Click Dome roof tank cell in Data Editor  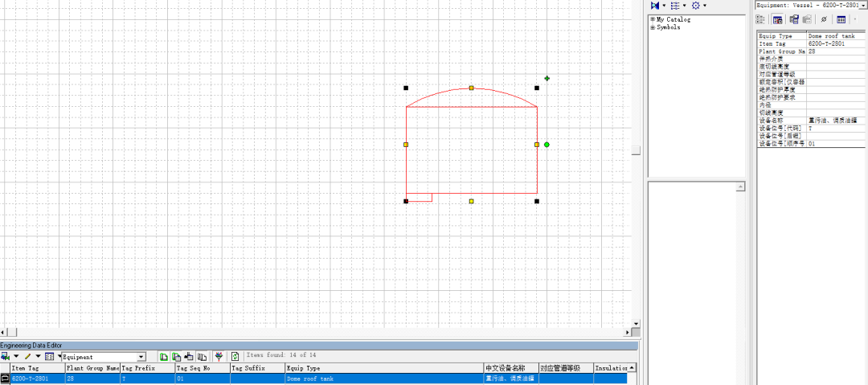click(x=384, y=379)
